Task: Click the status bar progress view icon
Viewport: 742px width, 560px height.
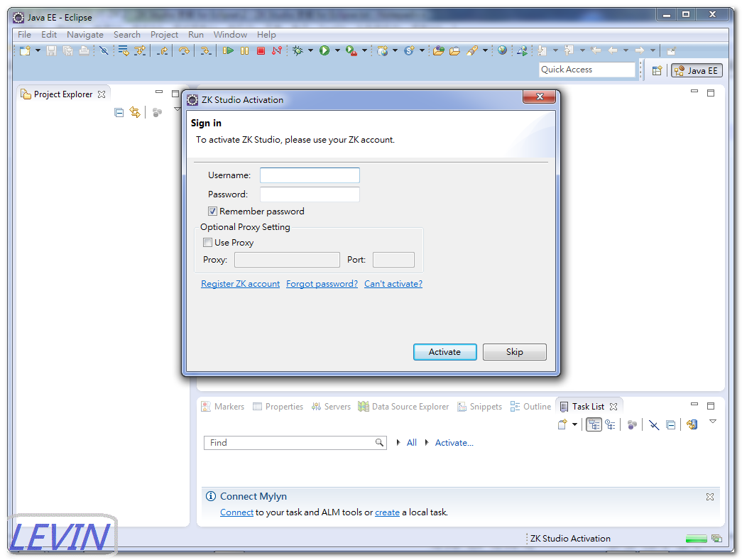Action: pyautogui.click(x=717, y=538)
